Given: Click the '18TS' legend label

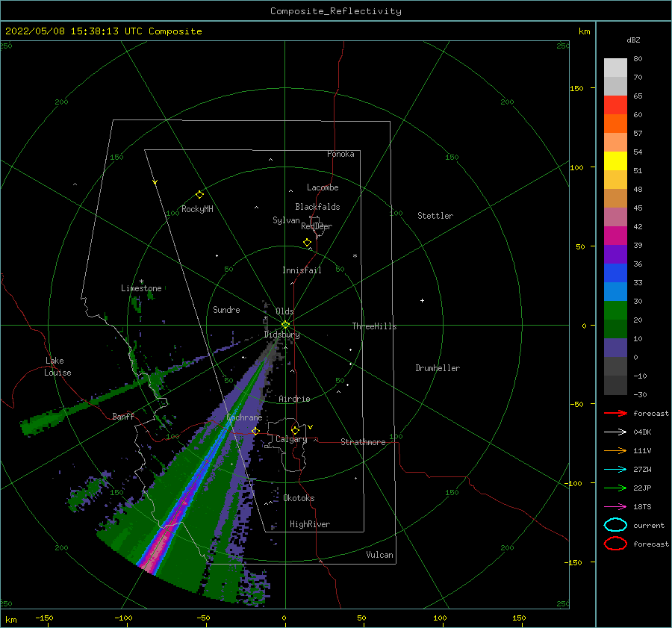Looking at the screenshot, I should point(642,507).
